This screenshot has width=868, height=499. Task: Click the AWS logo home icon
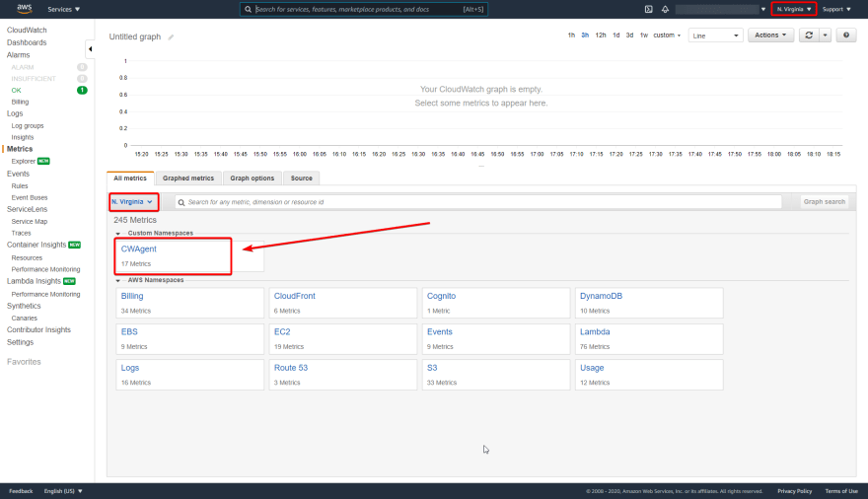25,9
